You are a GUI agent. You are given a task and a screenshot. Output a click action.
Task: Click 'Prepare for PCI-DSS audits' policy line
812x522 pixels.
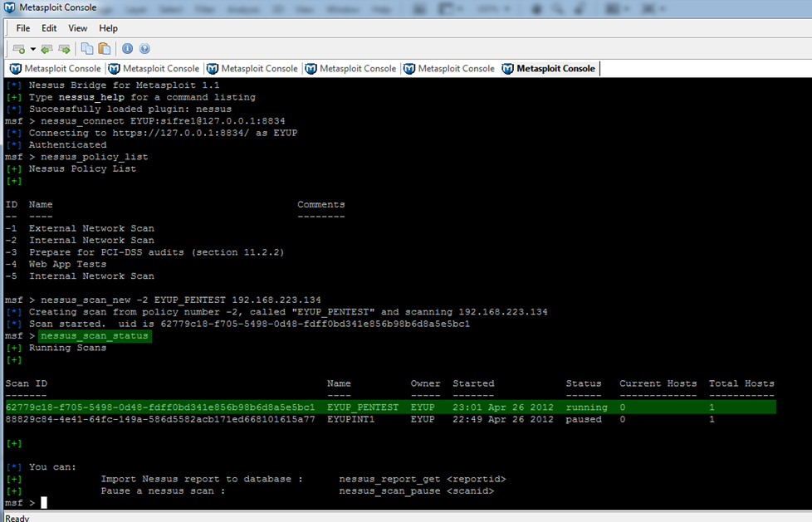point(145,252)
